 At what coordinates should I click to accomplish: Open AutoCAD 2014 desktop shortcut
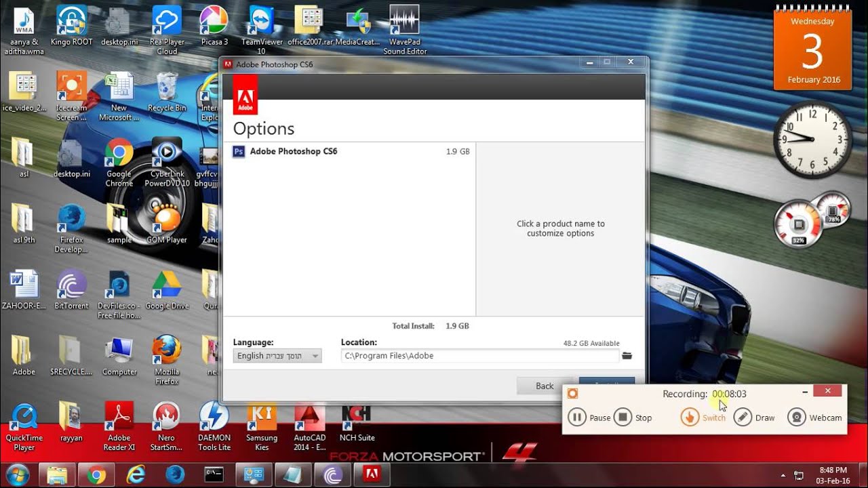(x=310, y=426)
